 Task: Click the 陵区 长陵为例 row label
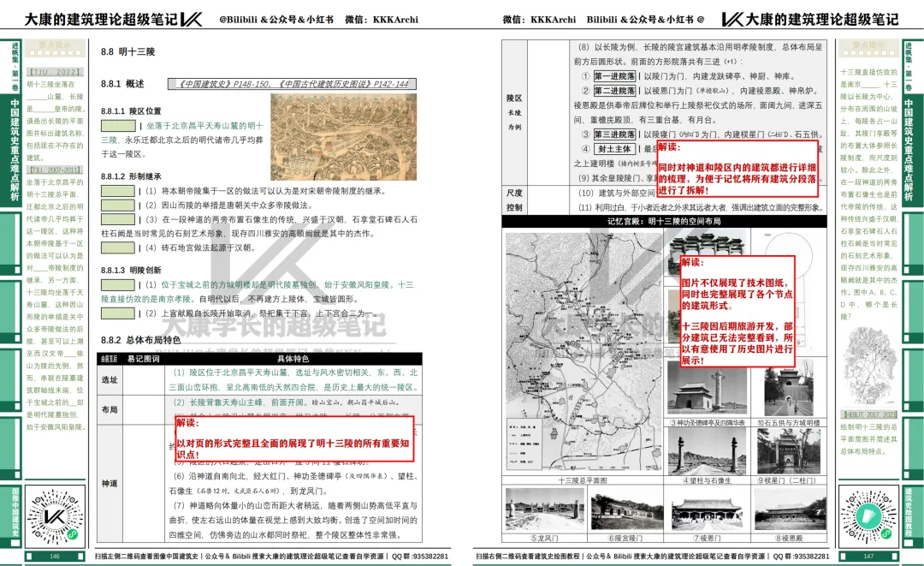tap(514, 112)
